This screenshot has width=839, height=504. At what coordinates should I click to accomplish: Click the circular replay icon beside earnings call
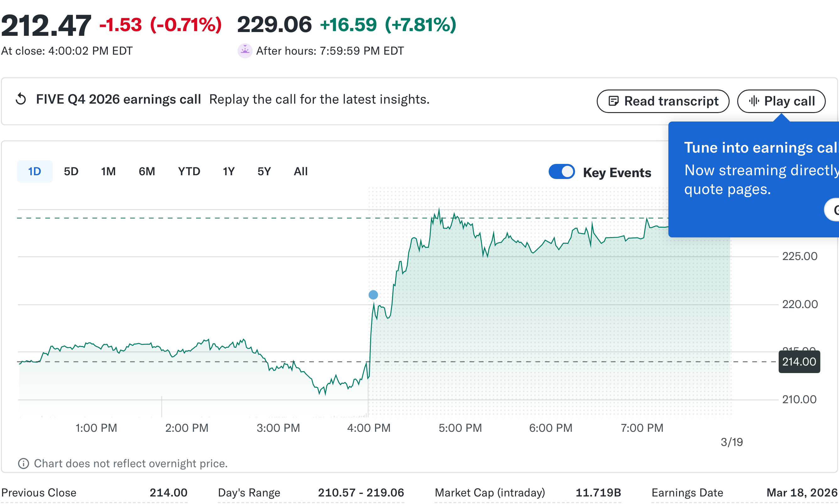[x=21, y=100]
